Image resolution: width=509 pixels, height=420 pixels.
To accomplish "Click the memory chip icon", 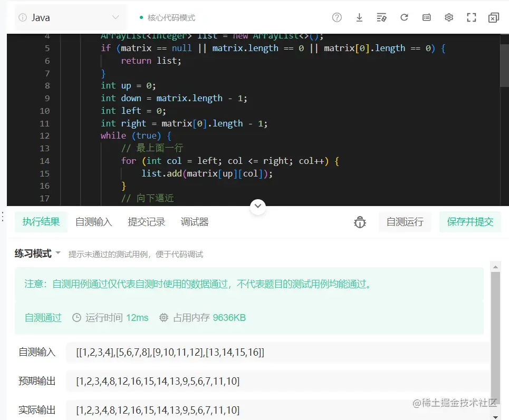I will pyautogui.click(x=164, y=318).
